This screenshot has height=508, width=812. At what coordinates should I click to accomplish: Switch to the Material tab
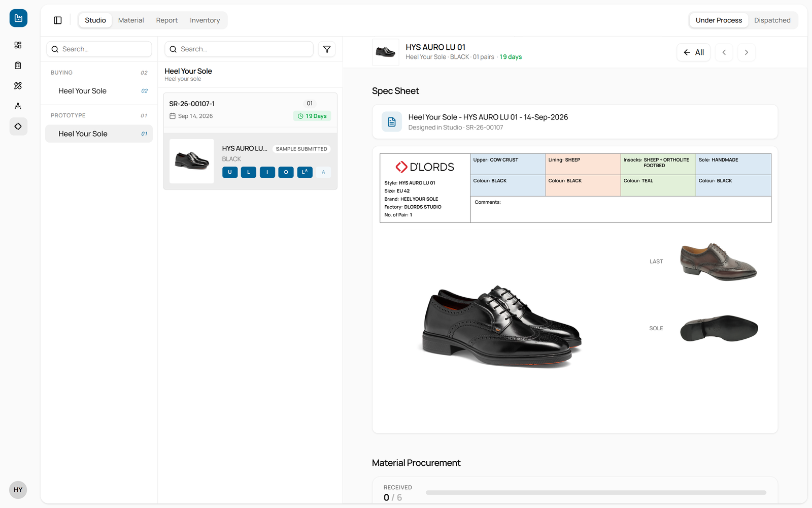pos(131,20)
